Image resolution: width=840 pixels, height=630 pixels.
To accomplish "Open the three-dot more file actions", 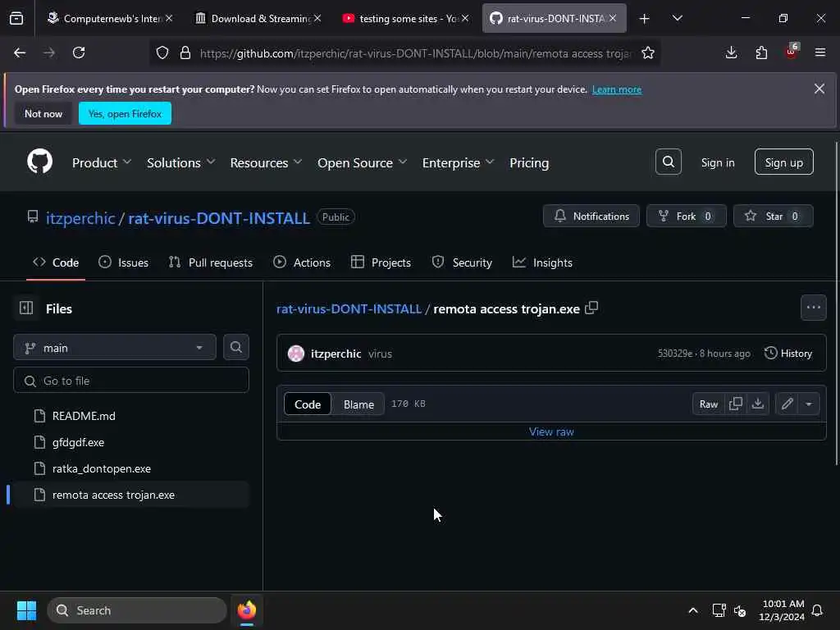I will [813, 307].
